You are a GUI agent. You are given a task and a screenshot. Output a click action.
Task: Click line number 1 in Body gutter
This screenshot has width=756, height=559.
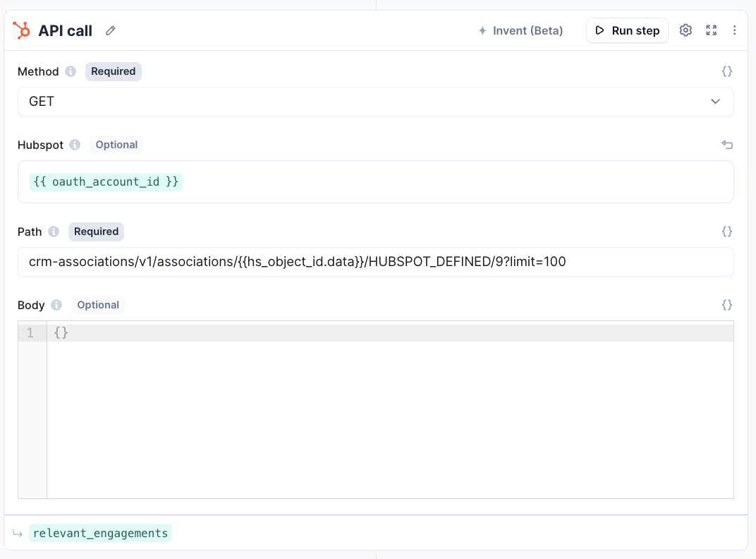point(30,332)
